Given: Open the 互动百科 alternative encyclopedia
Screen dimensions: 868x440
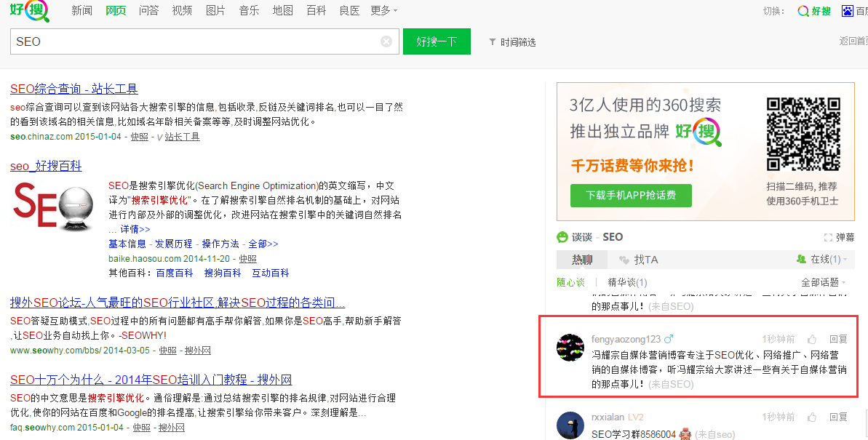Looking at the screenshot, I should 271,273.
